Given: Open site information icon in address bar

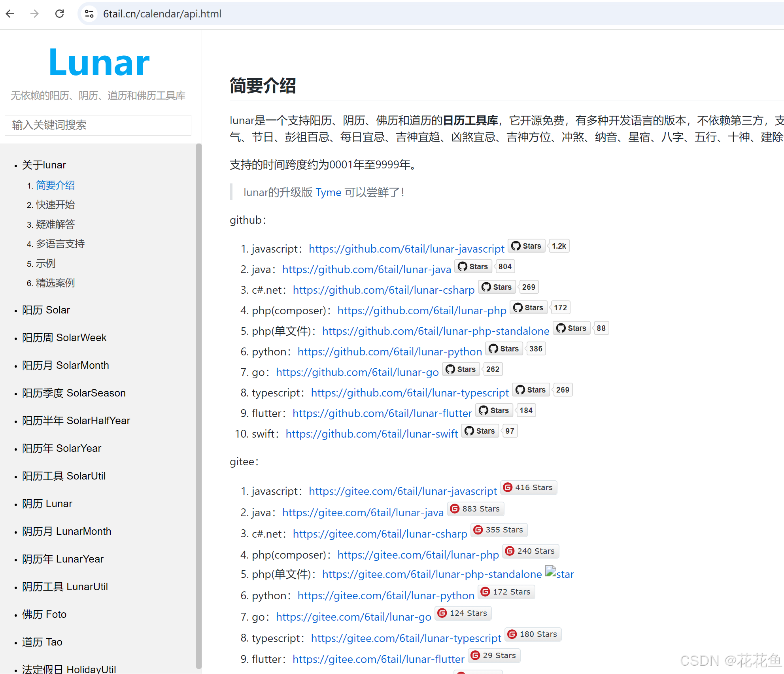Looking at the screenshot, I should click(x=89, y=14).
